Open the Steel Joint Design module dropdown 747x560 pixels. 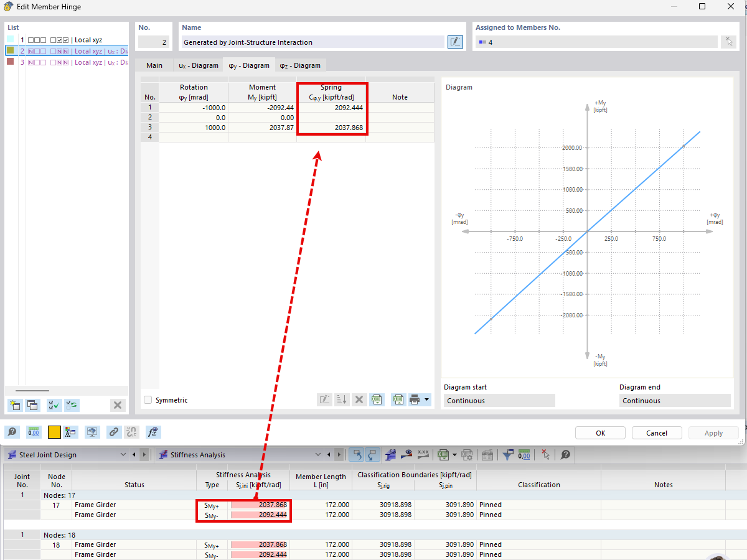pyautogui.click(x=123, y=455)
